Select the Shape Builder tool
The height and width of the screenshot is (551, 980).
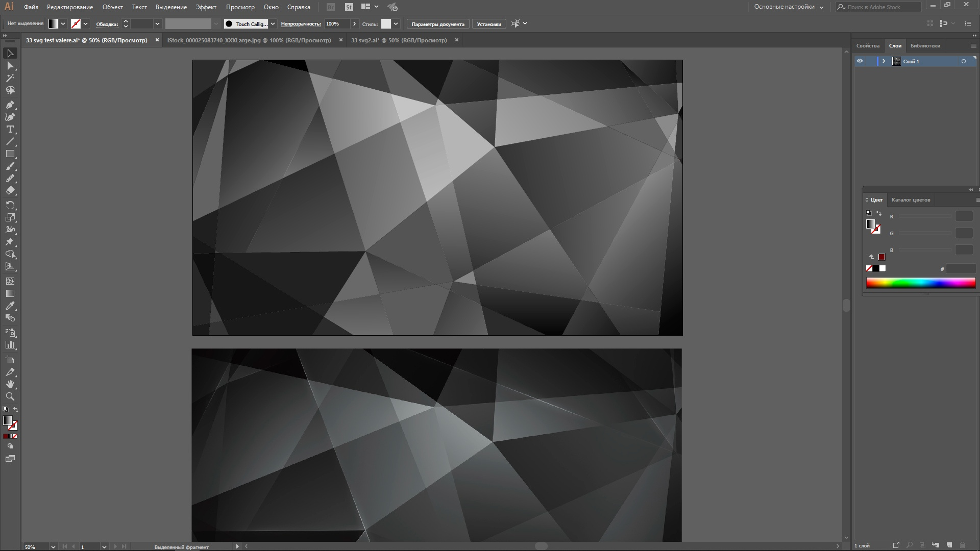pos(10,254)
